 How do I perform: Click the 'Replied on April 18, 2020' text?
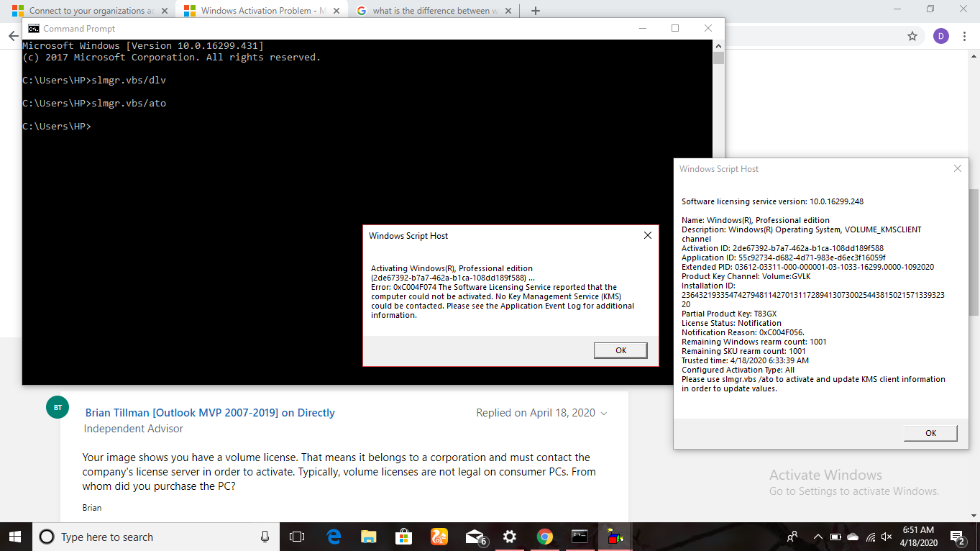[536, 413]
